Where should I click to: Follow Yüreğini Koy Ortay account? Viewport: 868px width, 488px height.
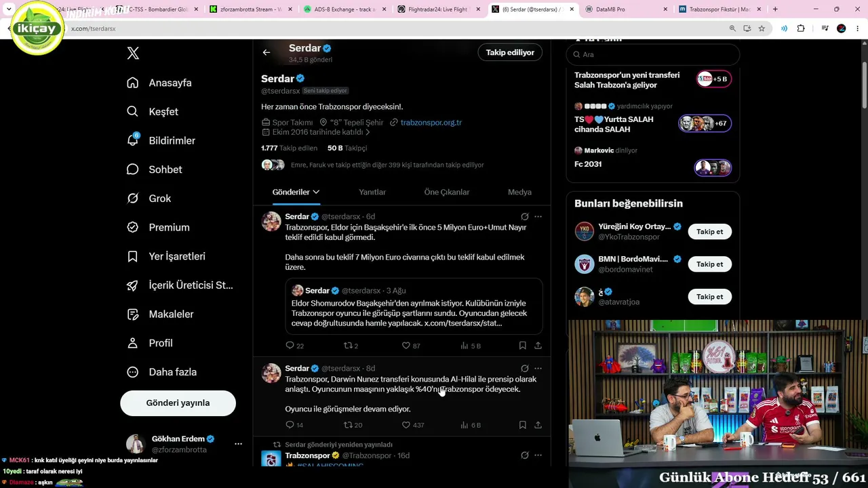709,232
